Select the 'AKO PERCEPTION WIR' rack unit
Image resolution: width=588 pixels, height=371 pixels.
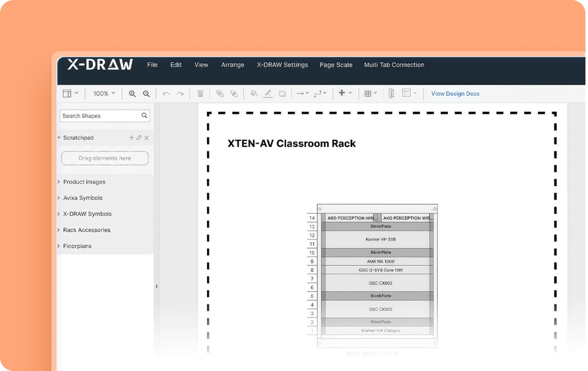[x=406, y=218]
